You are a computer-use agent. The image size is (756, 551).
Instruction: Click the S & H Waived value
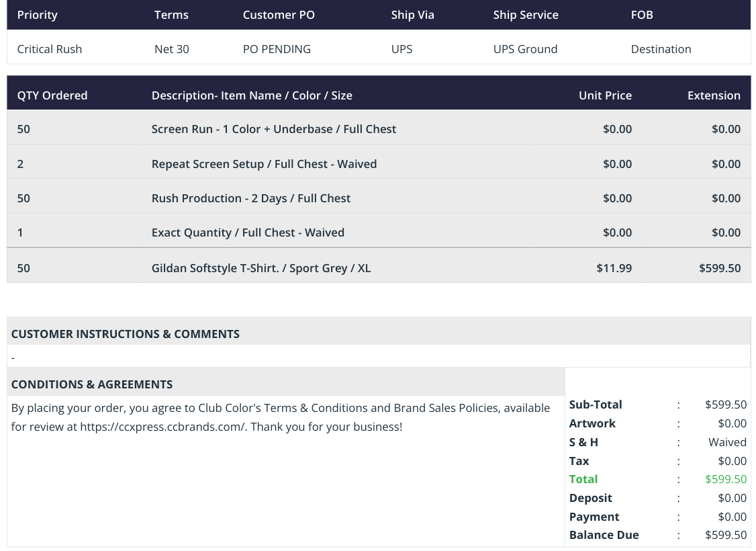click(x=727, y=442)
